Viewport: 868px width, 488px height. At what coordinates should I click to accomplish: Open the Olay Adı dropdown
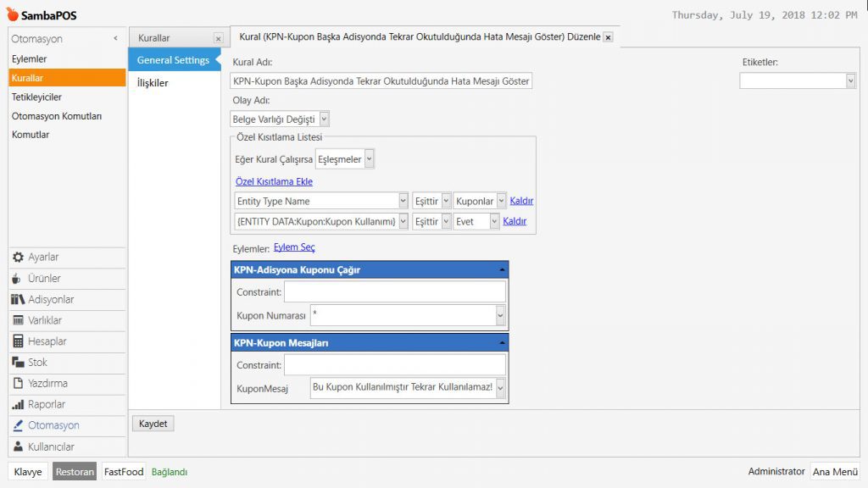324,119
